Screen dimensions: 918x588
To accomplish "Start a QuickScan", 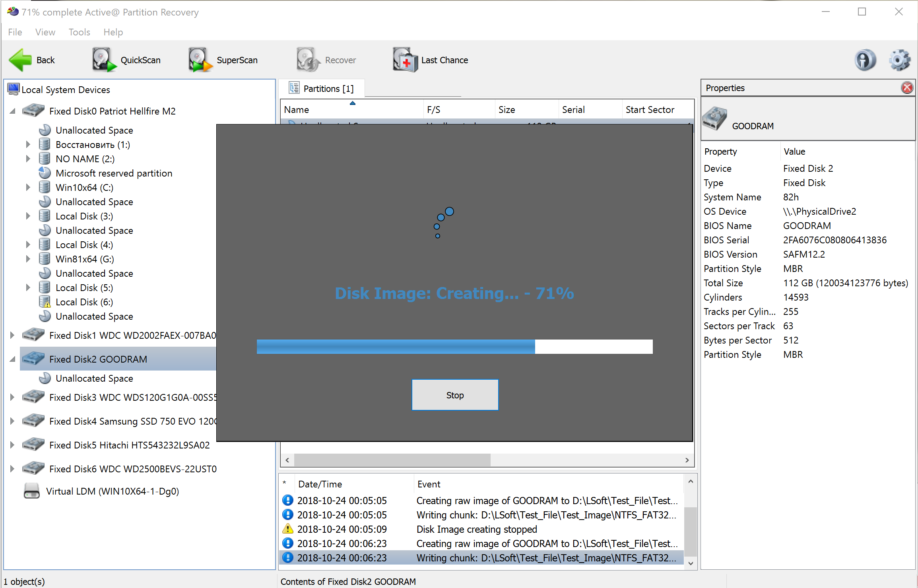I will click(x=127, y=60).
